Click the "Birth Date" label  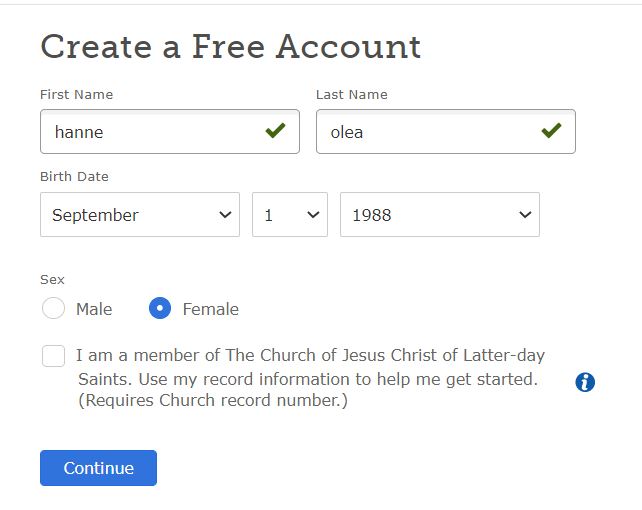(74, 177)
